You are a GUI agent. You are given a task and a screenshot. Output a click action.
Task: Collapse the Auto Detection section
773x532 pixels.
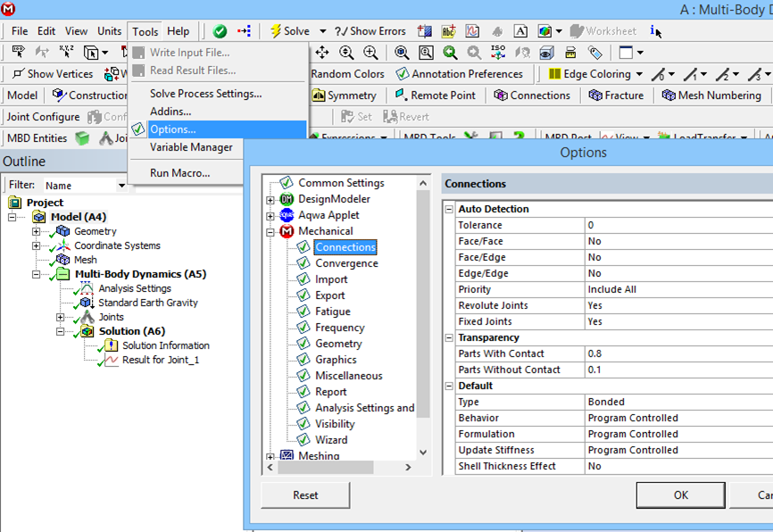[449, 209]
